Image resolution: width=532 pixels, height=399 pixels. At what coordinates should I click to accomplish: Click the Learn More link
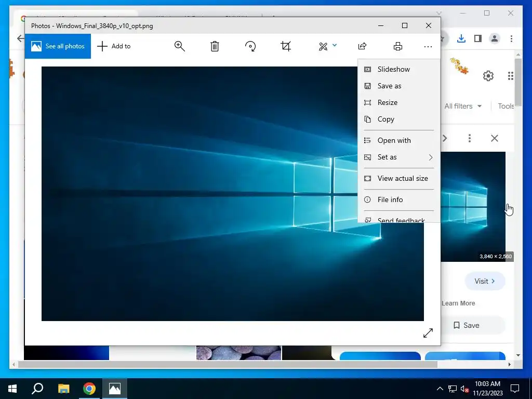(x=458, y=303)
